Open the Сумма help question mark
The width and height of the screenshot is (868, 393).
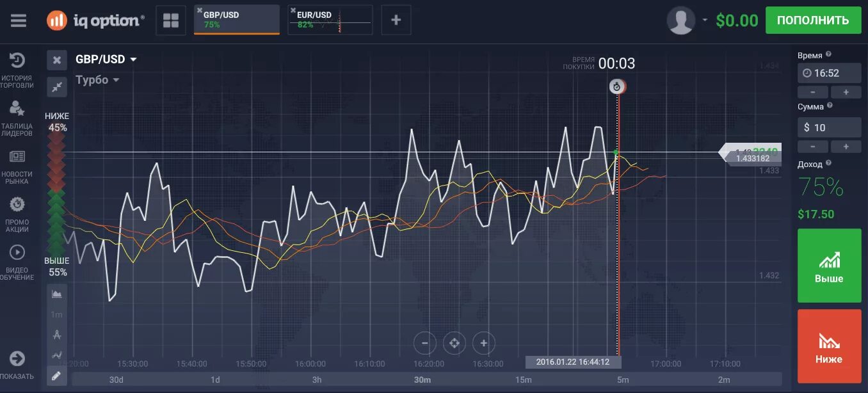(x=830, y=106)
